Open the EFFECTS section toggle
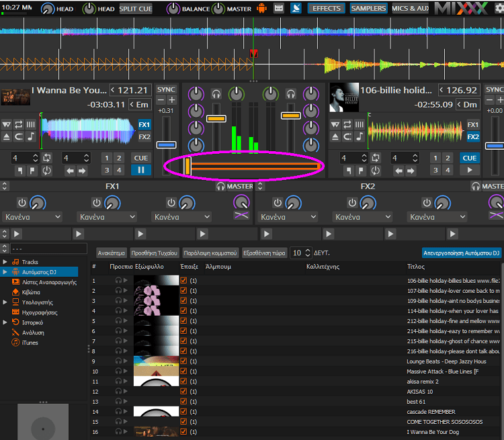This screenshot has width=504, height=440. (326, 8)
